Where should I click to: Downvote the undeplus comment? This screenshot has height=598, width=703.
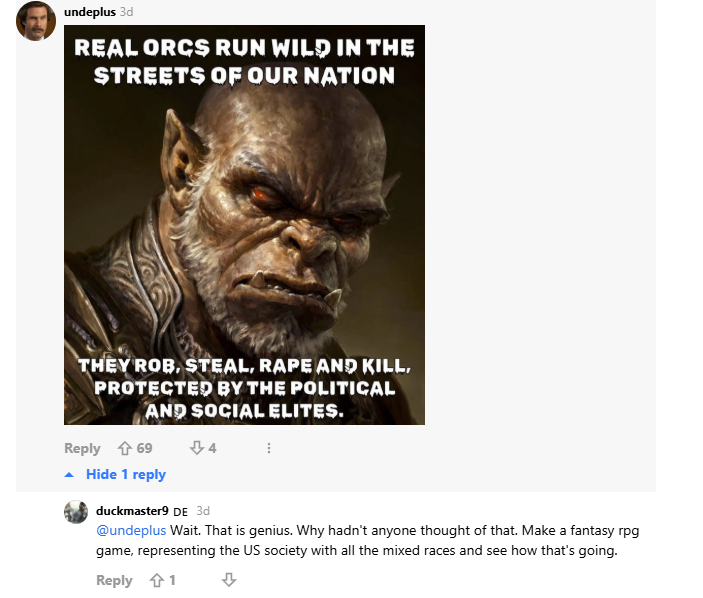coord(197,447)
